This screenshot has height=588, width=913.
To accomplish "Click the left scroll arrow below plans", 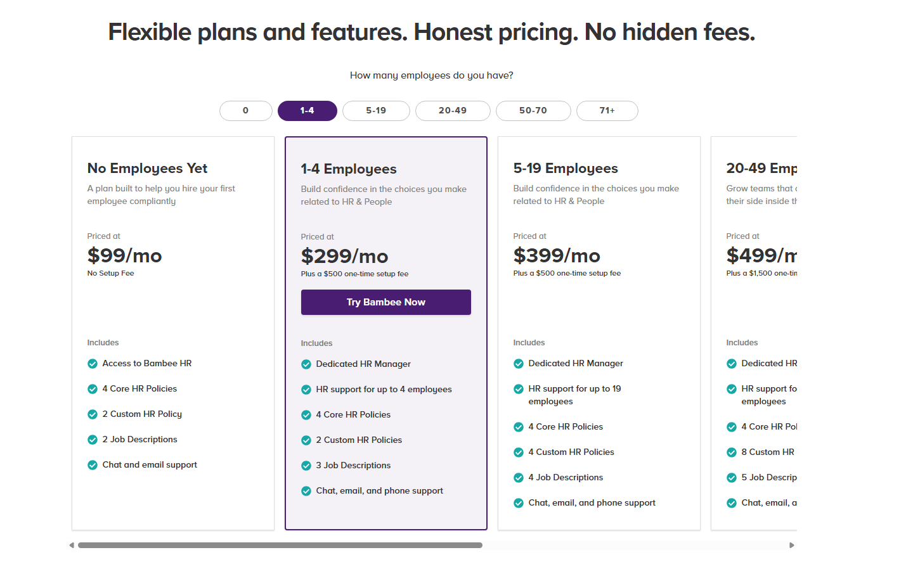I will tap(72, 545).
